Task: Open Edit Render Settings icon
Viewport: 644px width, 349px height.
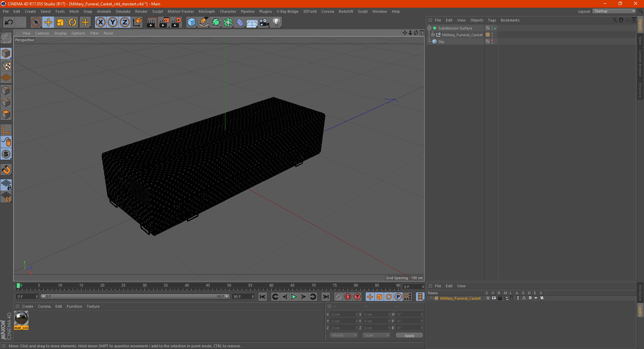Action: 176,22
